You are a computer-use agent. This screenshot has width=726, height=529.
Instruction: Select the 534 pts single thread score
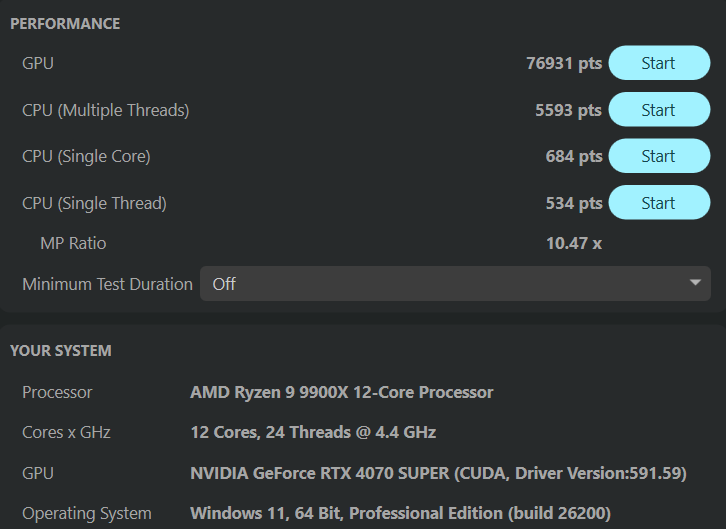click(574, 203)
